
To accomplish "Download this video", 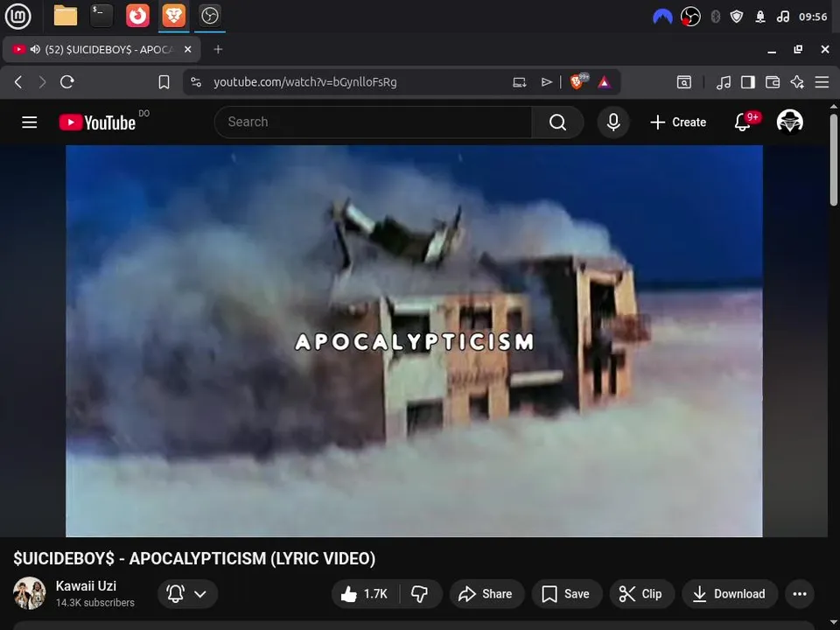I will pyautogui.click(x=730, y=593).
